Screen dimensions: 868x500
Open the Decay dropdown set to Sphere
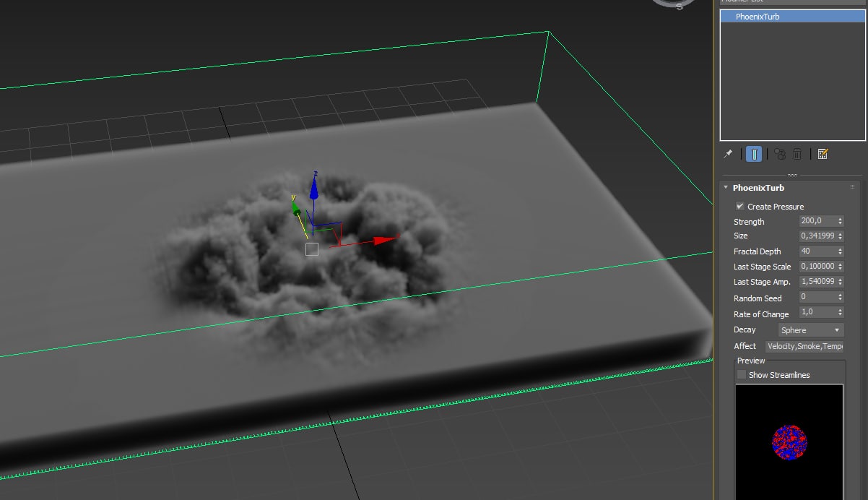pos(811,329)
